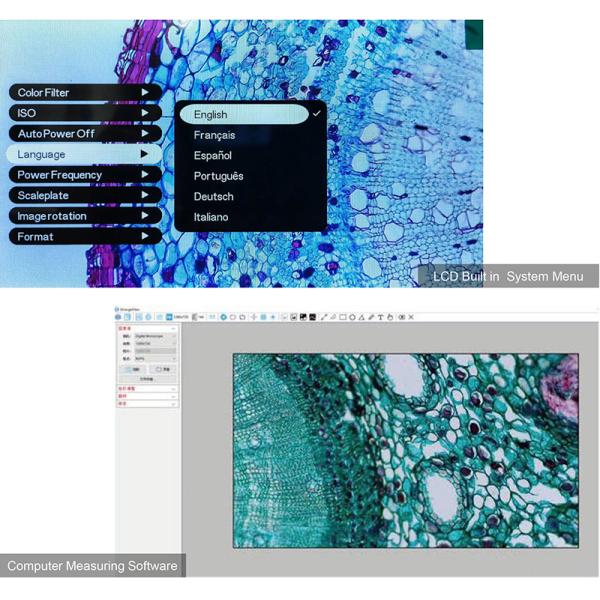The width and height of the screenshot is (600, 600).
Task: Select the line drawing tool in toolbar
Action: coord(324,317)
